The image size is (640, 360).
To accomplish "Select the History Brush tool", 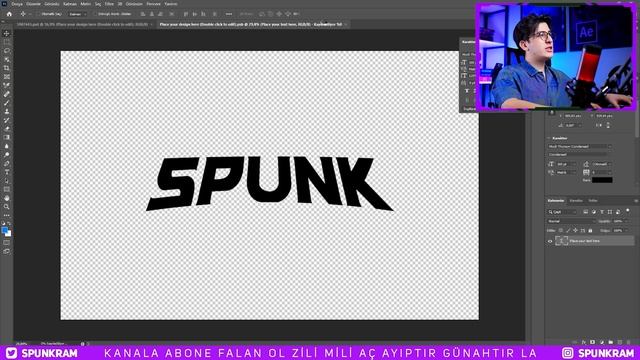I will (x=7, y=120).
